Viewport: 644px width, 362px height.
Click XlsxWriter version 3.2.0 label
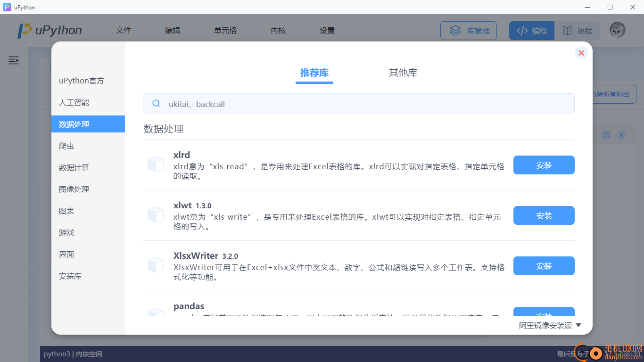pyautogui.click(x=230, y=256)
